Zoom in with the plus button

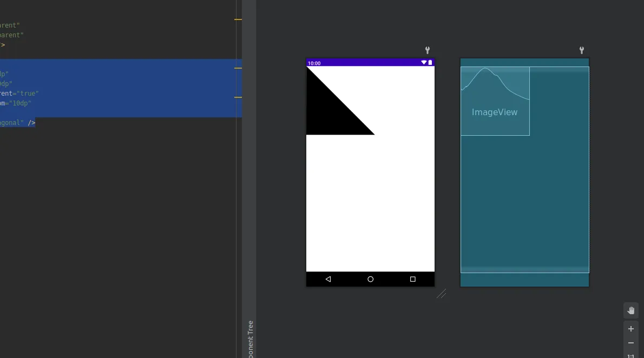pos(631,329)
